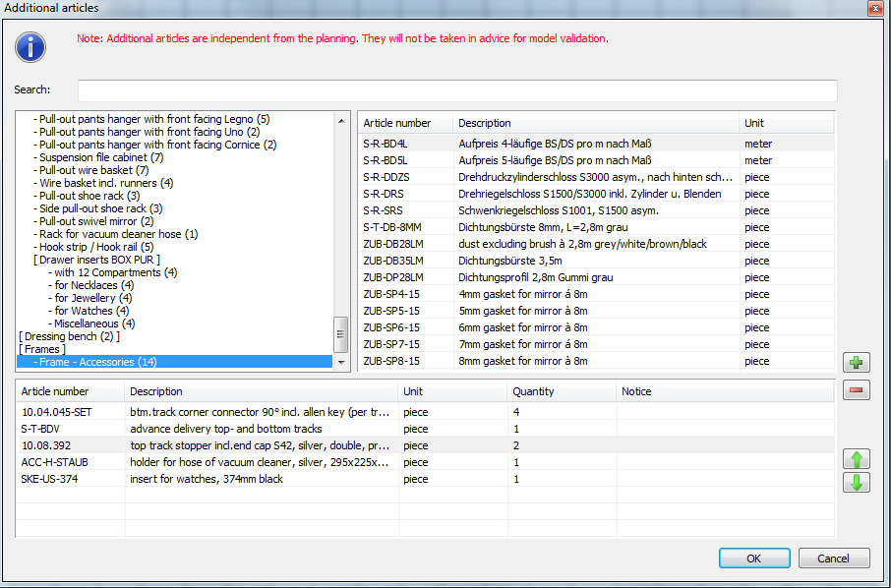This screenshot has height=588, width=891.
Task: Collapse the Frames category in tree
Action: (42, 349)
